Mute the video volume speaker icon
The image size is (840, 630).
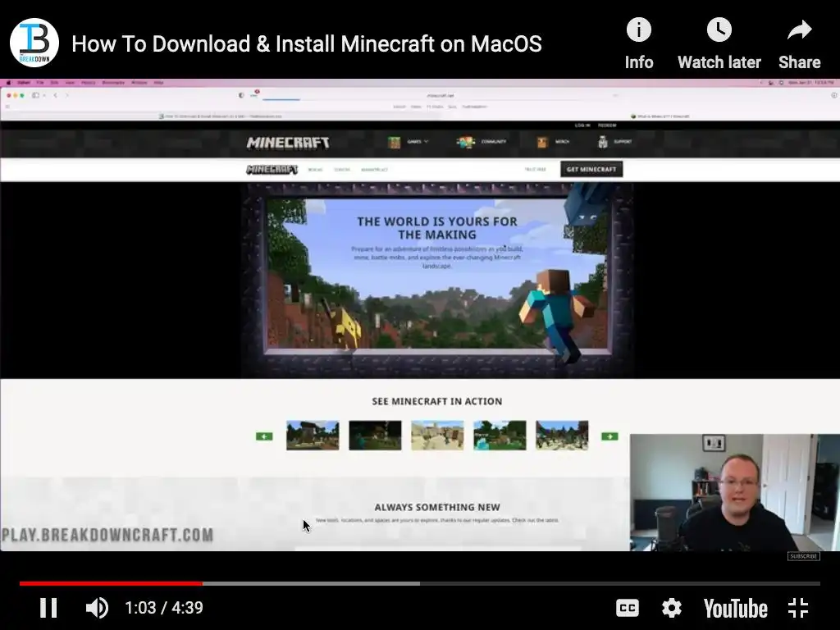point(97,608)
